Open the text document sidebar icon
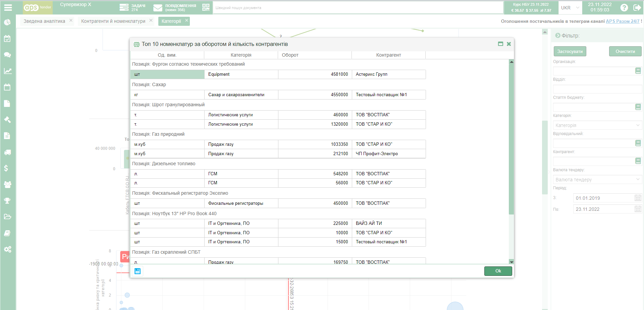The image size is (644, 310). tap(7, 136)
